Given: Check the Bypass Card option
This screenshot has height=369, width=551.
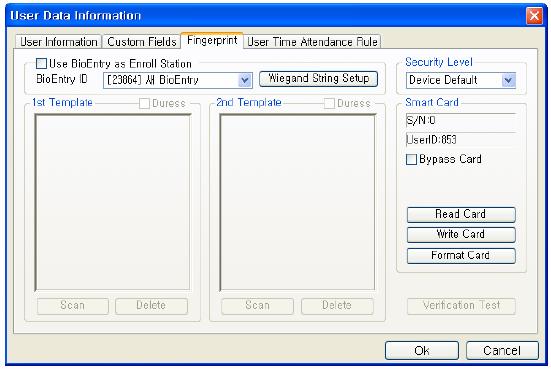Looking at the screenshot, I should point(411,159).
